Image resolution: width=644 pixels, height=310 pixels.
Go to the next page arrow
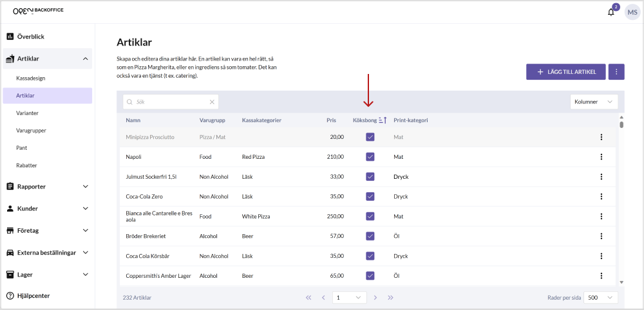pos(375,298)
